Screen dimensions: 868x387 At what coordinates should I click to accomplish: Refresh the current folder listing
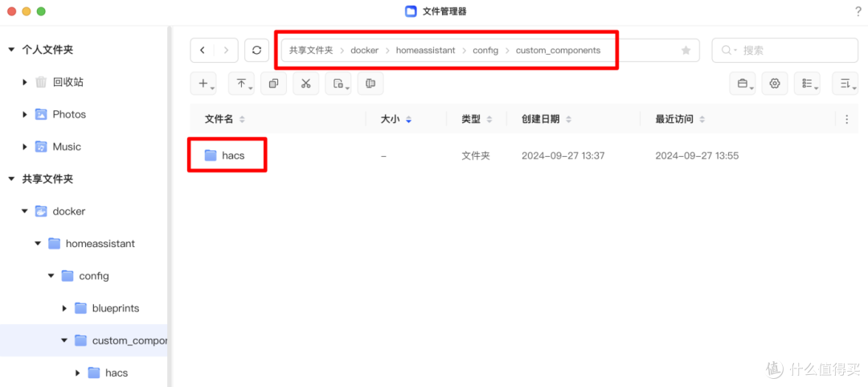pyautogui.click(x=256, y=51)
